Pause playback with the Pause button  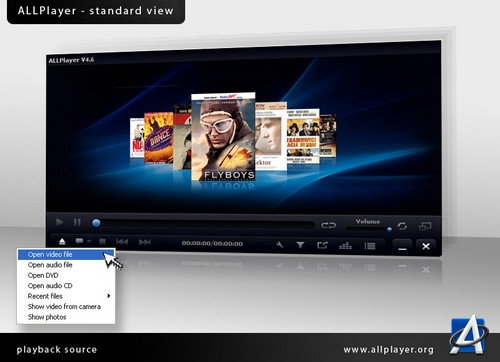tap(77, 222)
